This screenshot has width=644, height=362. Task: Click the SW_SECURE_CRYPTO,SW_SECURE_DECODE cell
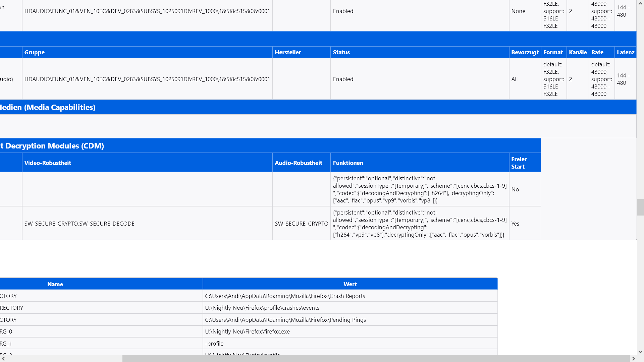coord(79,224)
